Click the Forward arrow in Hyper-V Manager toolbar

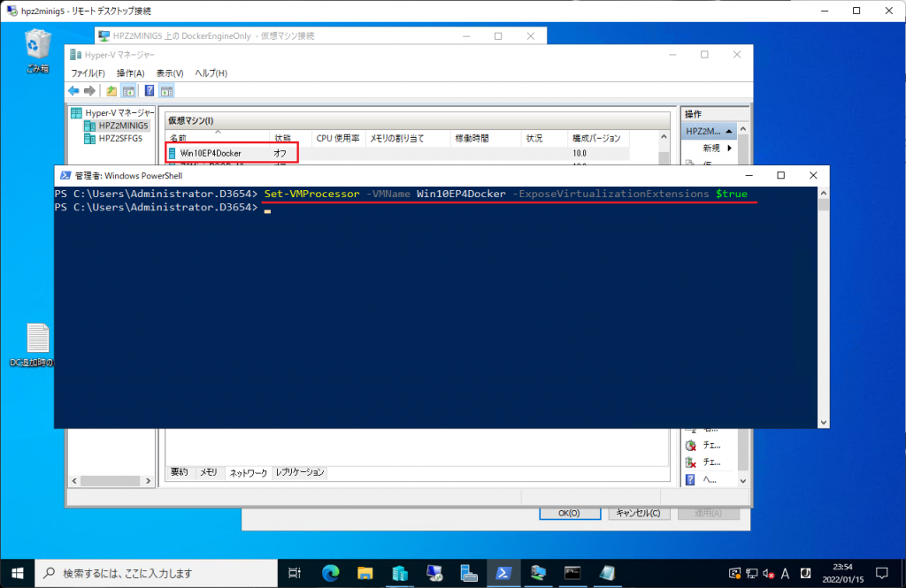tap(89, 91)
